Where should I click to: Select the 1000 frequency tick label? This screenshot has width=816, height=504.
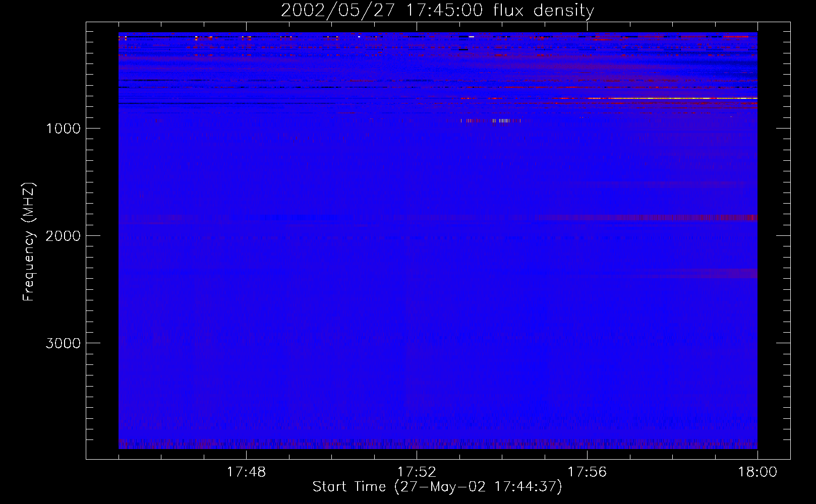(x=63, y=129)
